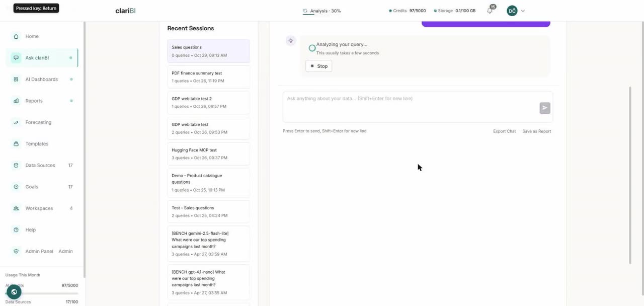Go to Admin Panel menu item
Image resolution: width=644 pixels, height=306 pixels.
point(43,251)
